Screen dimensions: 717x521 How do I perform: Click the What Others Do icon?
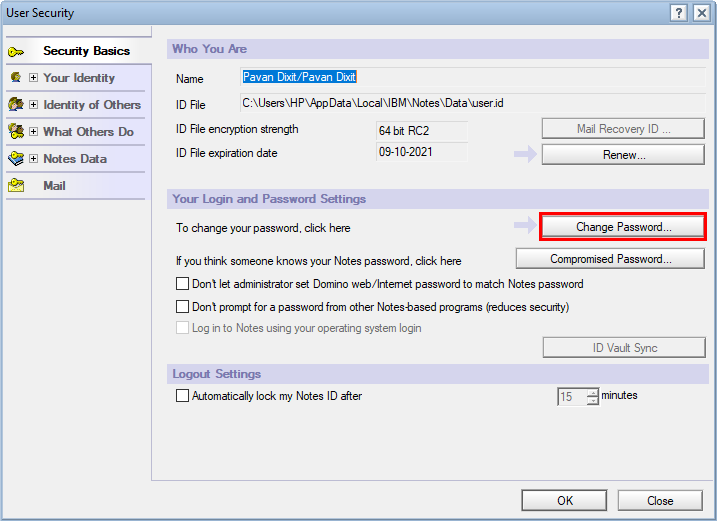(x=15, y=131)
